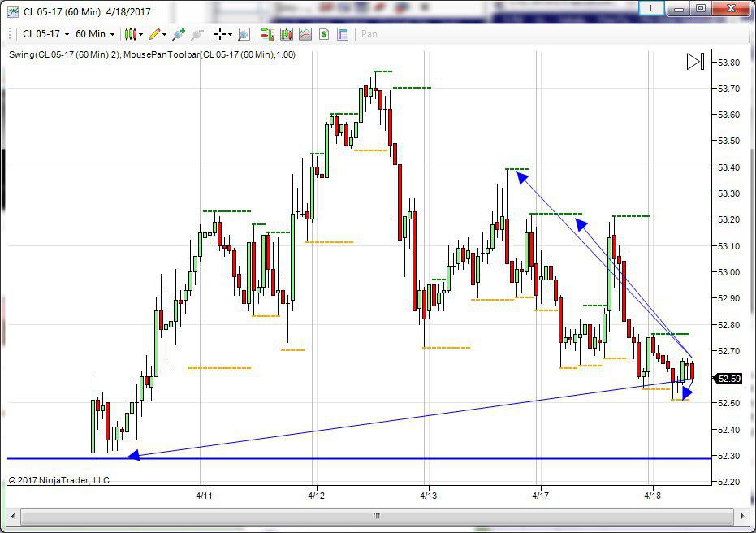Click the 4/17 date label
Screen dimensions: 756x533
(541, 496)
